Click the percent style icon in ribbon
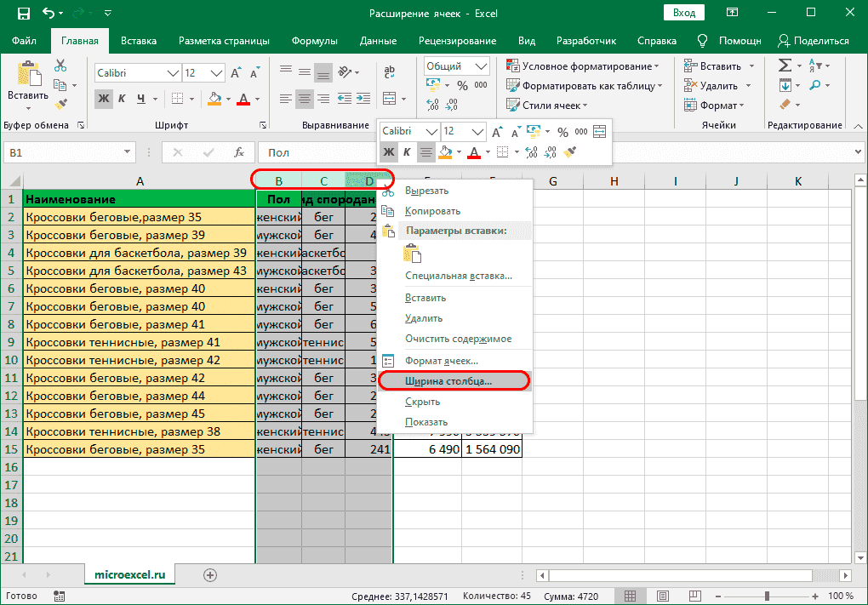This screenshot has width=868, height=605. click(x=462, y=85)
